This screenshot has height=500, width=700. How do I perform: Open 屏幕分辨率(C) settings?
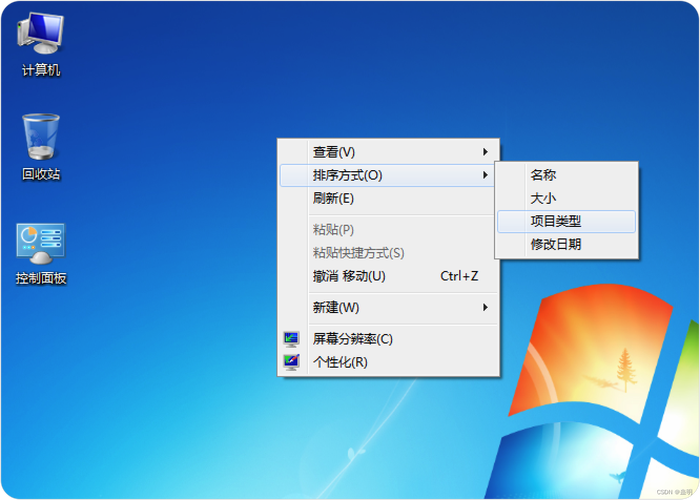[388, 339]
